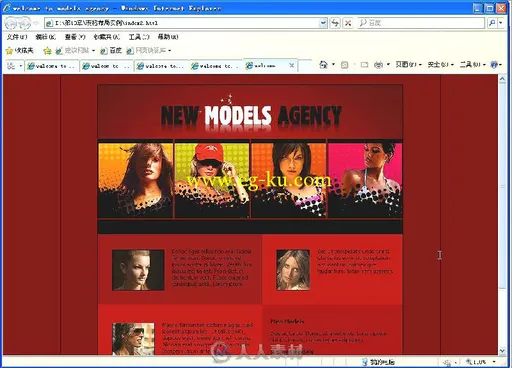Click the 百度 favorites bar link
The image size is (512, 368).
coord(111,51)
